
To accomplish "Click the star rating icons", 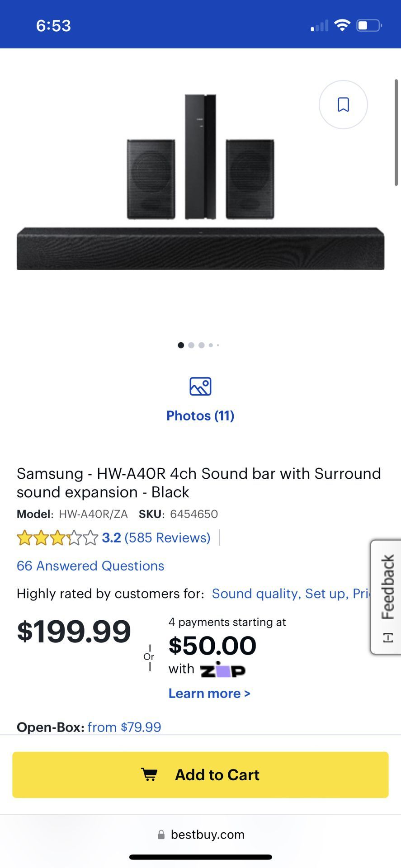I will tap(57, 538).
